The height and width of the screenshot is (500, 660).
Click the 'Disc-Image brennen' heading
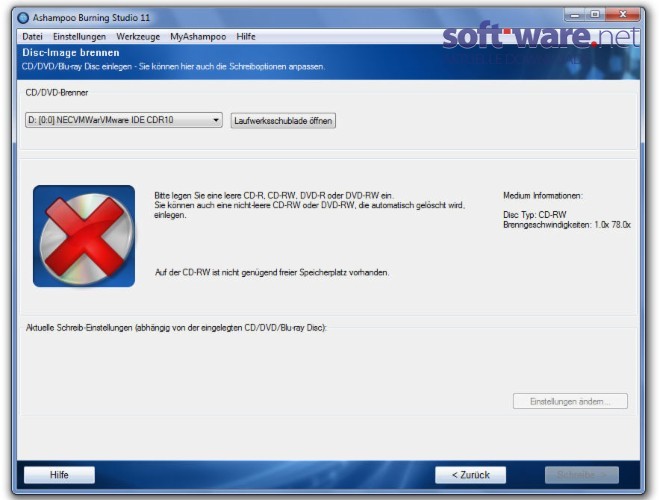tap(71, 53)
